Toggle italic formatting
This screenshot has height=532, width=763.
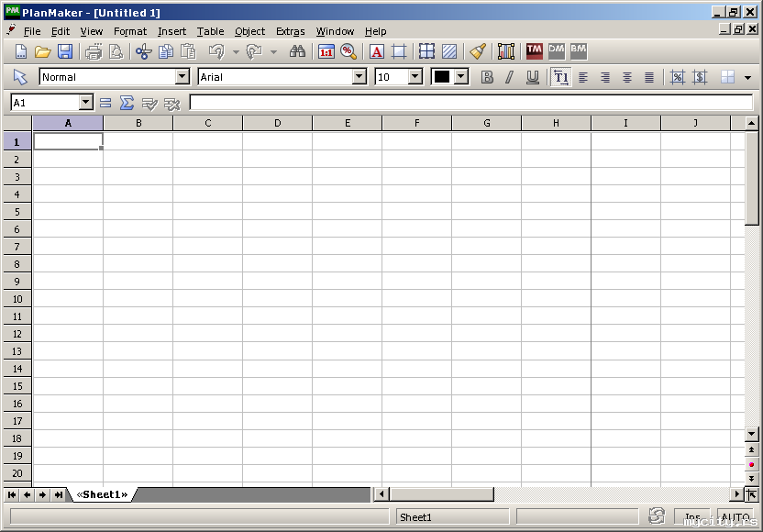[509, 77]
